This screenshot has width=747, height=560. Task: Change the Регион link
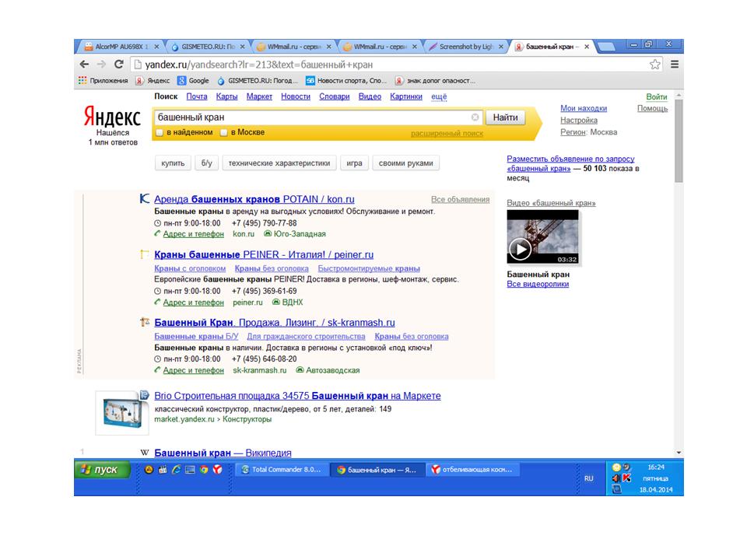(573, 132)
